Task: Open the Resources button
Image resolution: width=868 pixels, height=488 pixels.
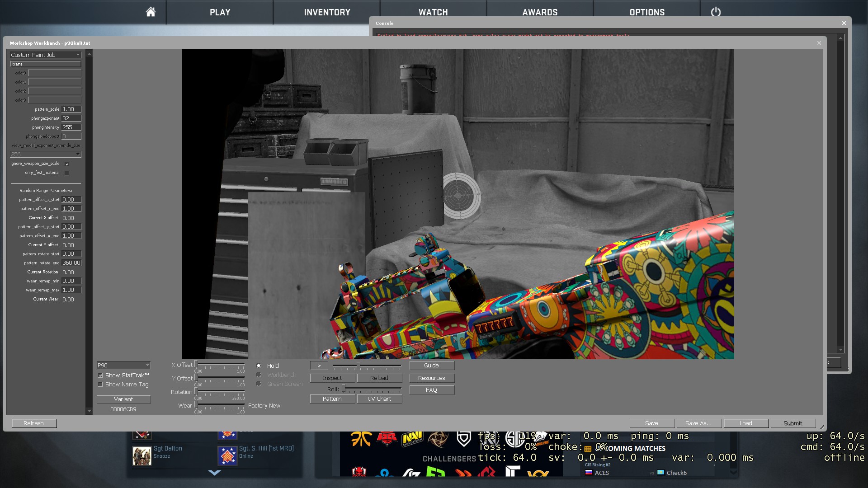Action: click(432, 378)
